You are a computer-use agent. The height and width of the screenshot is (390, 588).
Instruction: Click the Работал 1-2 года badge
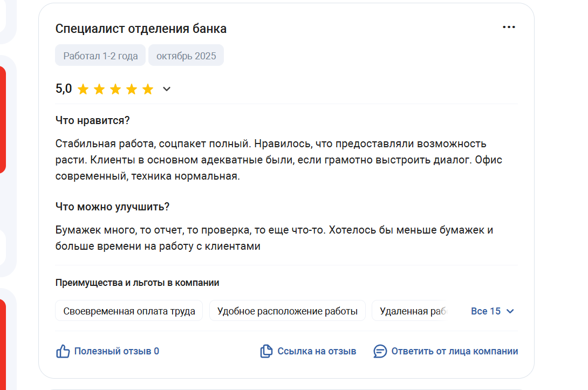click(100, 56)
